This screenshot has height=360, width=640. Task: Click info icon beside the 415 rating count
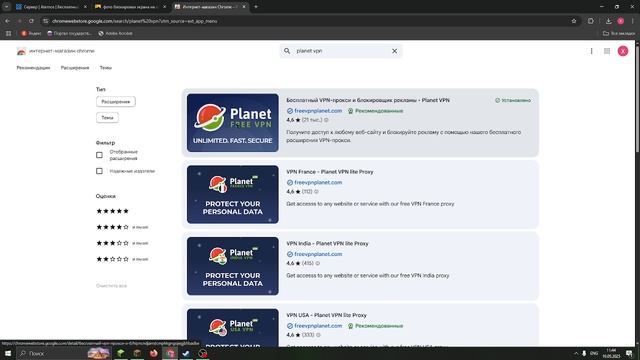[x=318, y=263]
